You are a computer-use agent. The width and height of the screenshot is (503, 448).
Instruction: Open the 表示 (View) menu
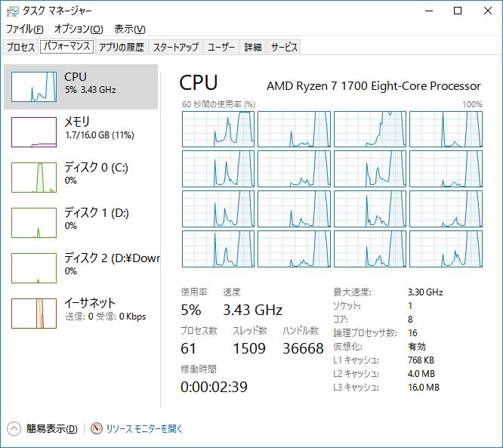pos(129,29)
